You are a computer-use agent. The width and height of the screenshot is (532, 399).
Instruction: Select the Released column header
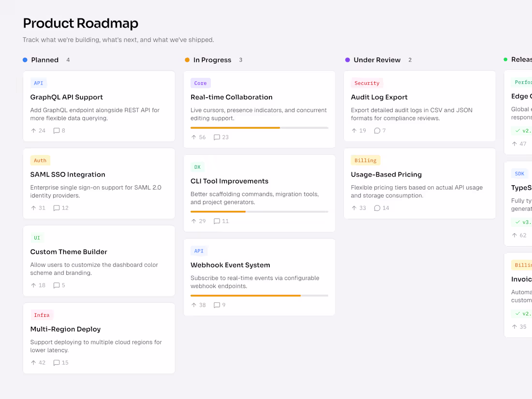point(522,59)
